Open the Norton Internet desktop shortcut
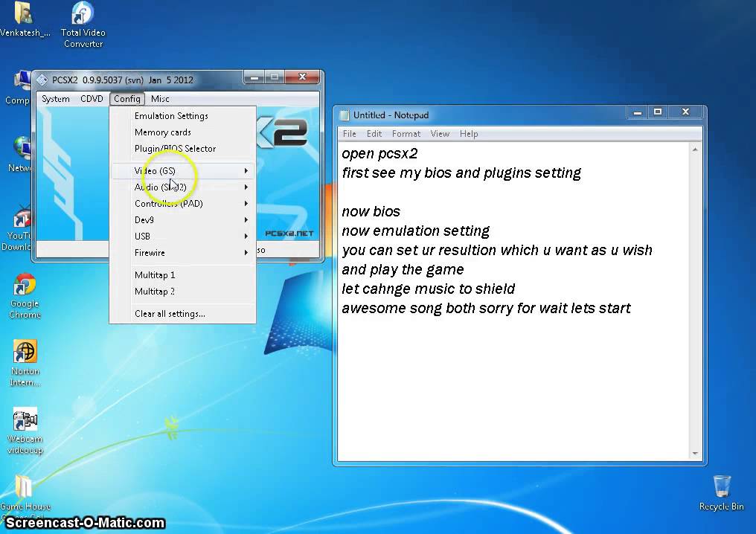756x534 pixels. point(25,362)
